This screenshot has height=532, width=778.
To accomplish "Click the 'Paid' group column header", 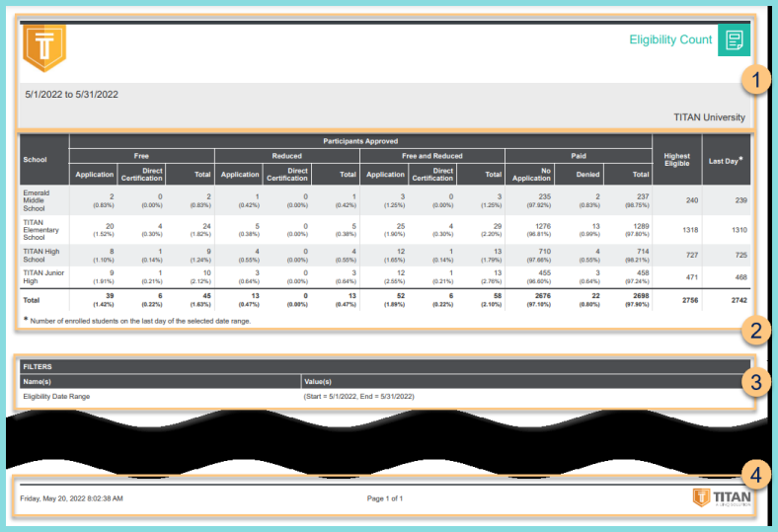I will click(579, 156).
